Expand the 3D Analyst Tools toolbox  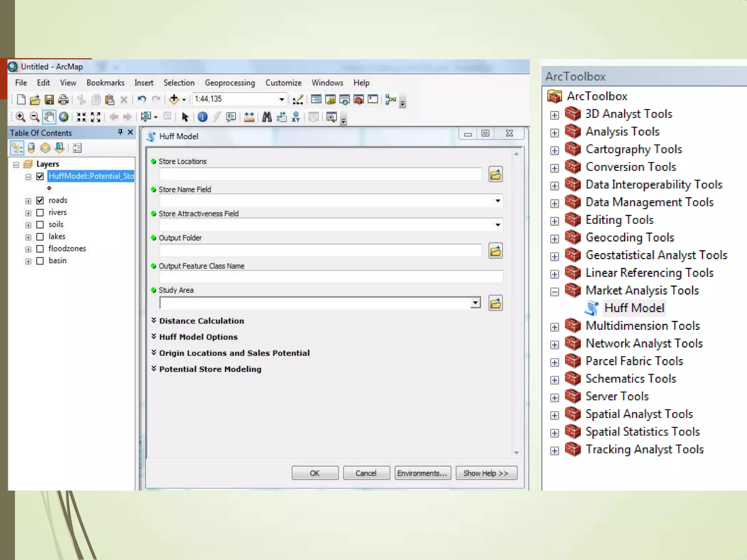[x=554, y=115]
